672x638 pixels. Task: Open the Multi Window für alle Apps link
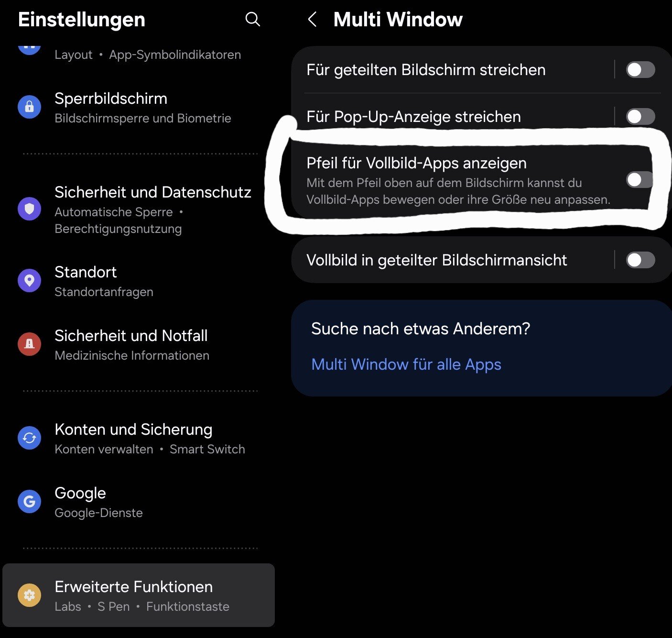tap(406, 364)
